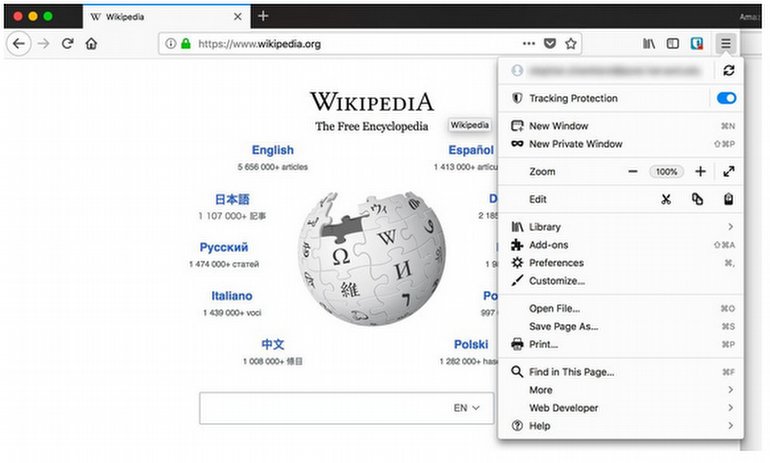770x463 pixels.
Task: Open the EN language dropdown in search box
Action: (466, 408)
